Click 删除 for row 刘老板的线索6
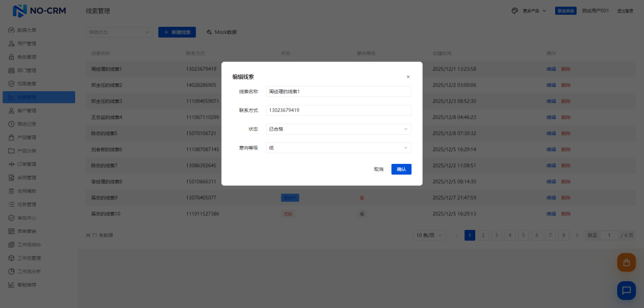644x308 pixels. click(565, 150)
